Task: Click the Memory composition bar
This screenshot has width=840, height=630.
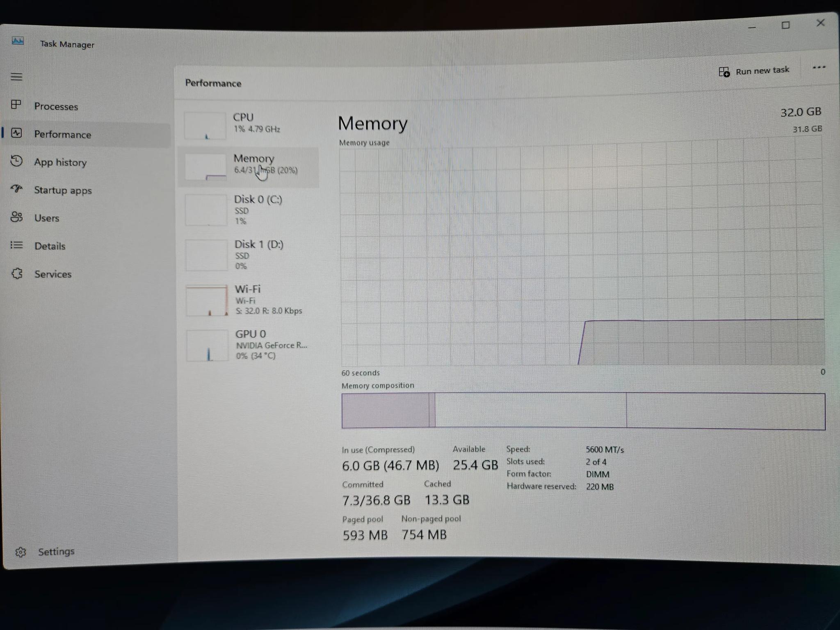Action: click(x=583, y=411)
